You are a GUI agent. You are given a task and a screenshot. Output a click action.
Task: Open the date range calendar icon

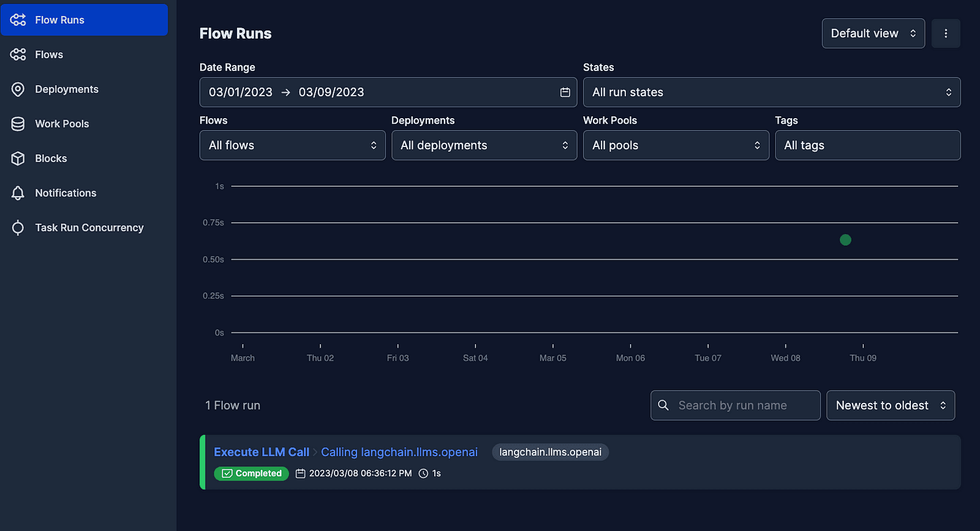point(565,92)
